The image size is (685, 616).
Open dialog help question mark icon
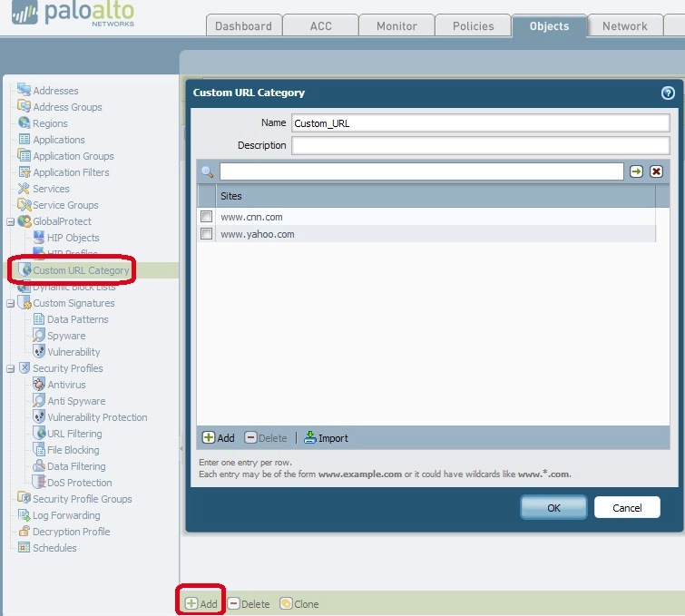point(668,93)
